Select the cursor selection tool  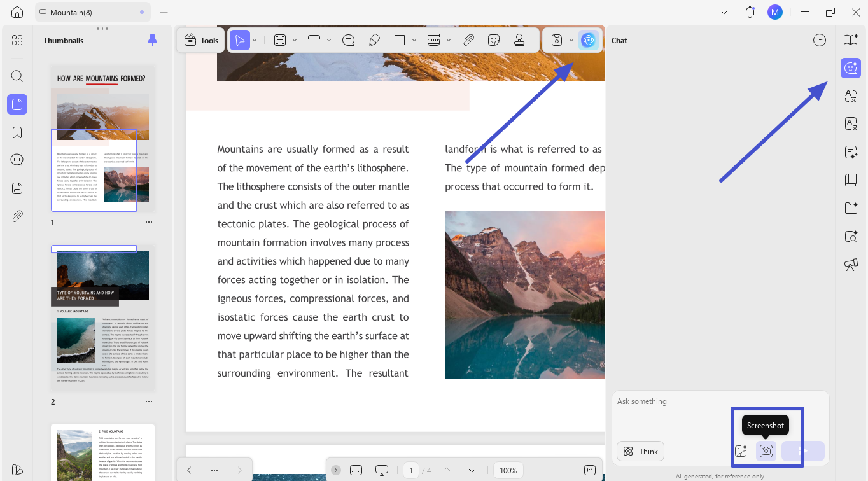pyautogui.click(x=240, y=40)
